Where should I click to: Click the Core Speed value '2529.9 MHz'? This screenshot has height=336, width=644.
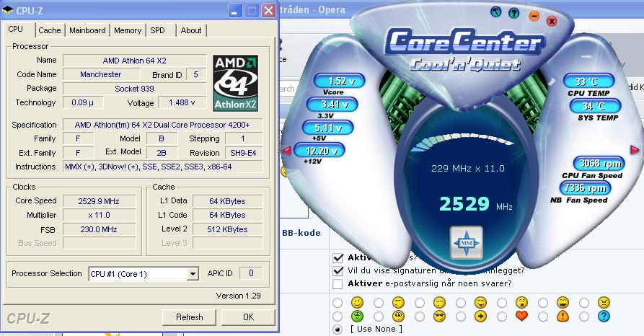99,201
